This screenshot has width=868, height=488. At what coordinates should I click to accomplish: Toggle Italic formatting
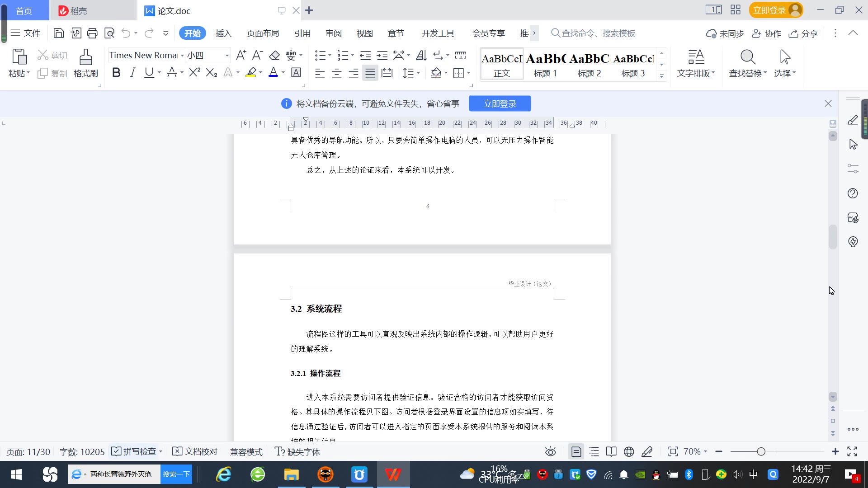tap(132, 72)
